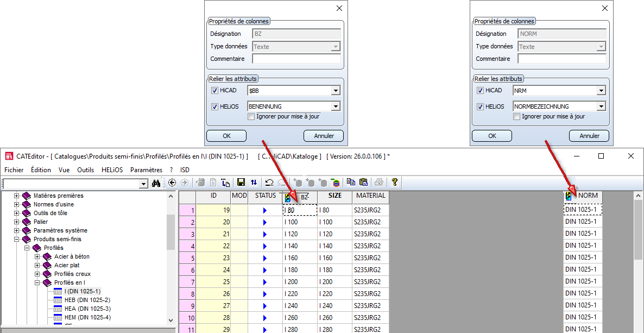
Task: Click the undo arrow icon
Action: tap(269, 183)
